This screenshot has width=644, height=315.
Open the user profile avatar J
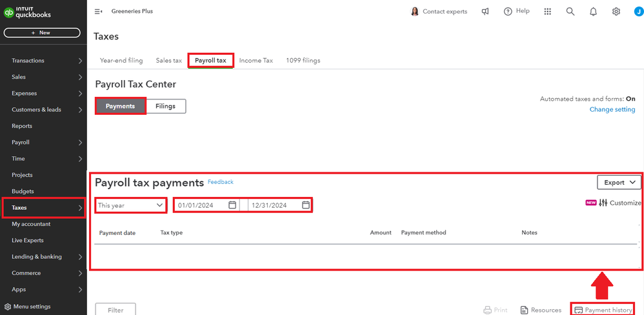(x=639, y=12)
